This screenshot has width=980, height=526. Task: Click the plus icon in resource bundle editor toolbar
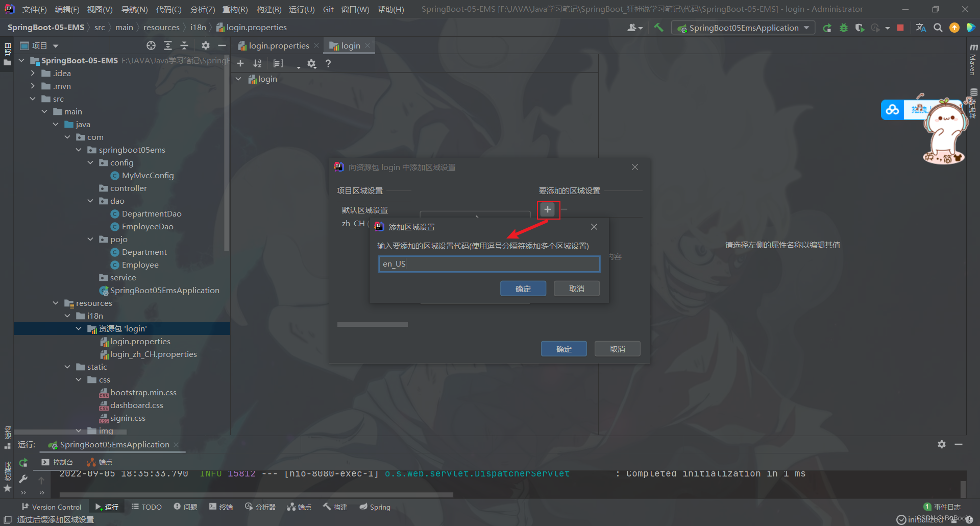tap(240, 63)
